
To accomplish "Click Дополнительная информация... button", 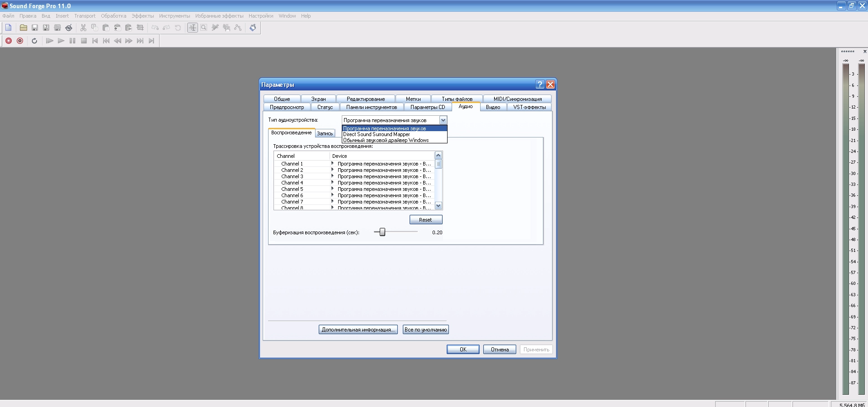I will pos(358,330).
